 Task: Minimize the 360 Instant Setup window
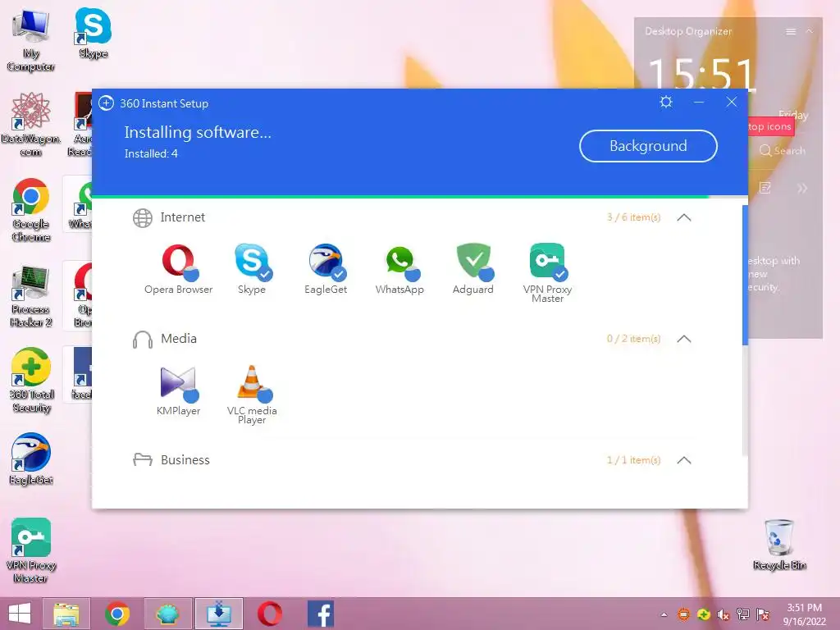(x=699, y=102)
